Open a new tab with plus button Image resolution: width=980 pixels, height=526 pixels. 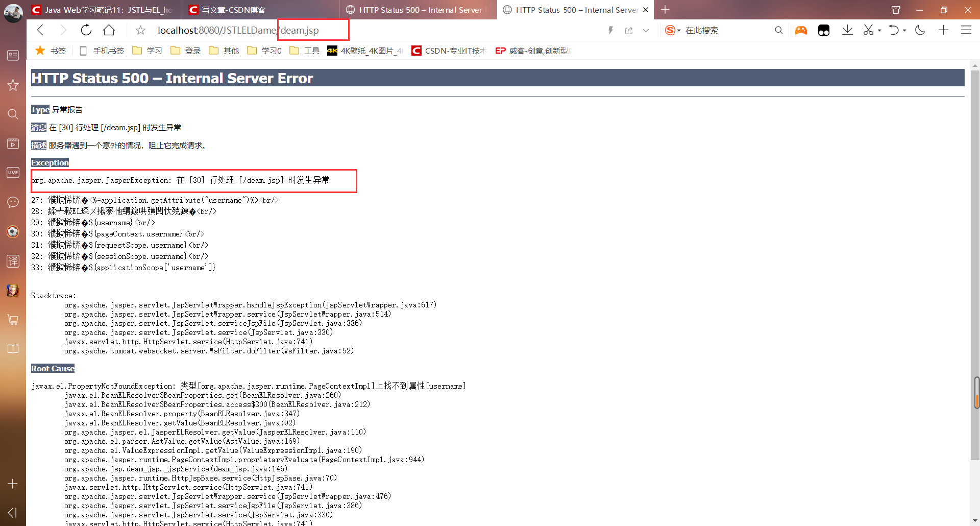pyautogui.click(x=665, y=10)
